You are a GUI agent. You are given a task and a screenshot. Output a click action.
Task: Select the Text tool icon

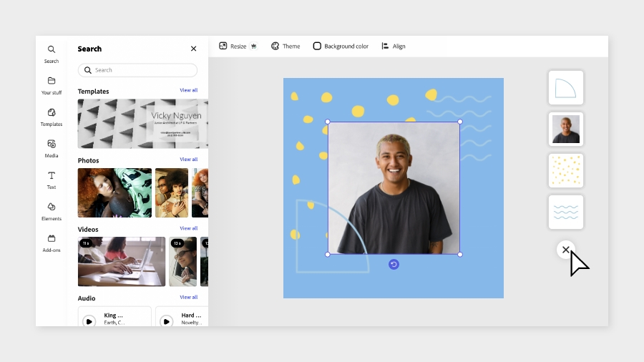(x=52, y=176)
